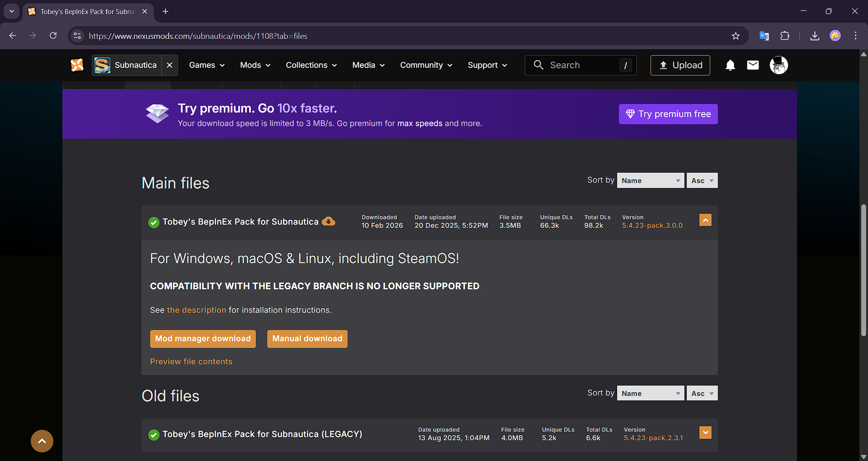Viewport: 868px width, 461px height.
Task: Open the messages envelope icon
Action: point(753,65)
